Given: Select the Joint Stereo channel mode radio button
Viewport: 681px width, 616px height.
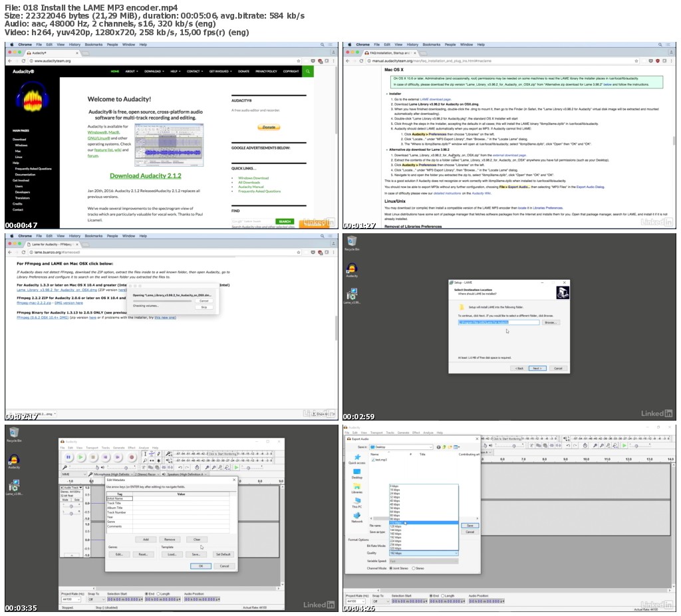Looking at the screenshot, I should 391,568.
